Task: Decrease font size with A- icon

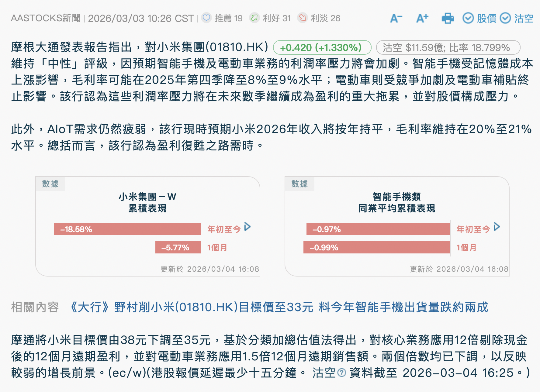Action: click(396, 18)
